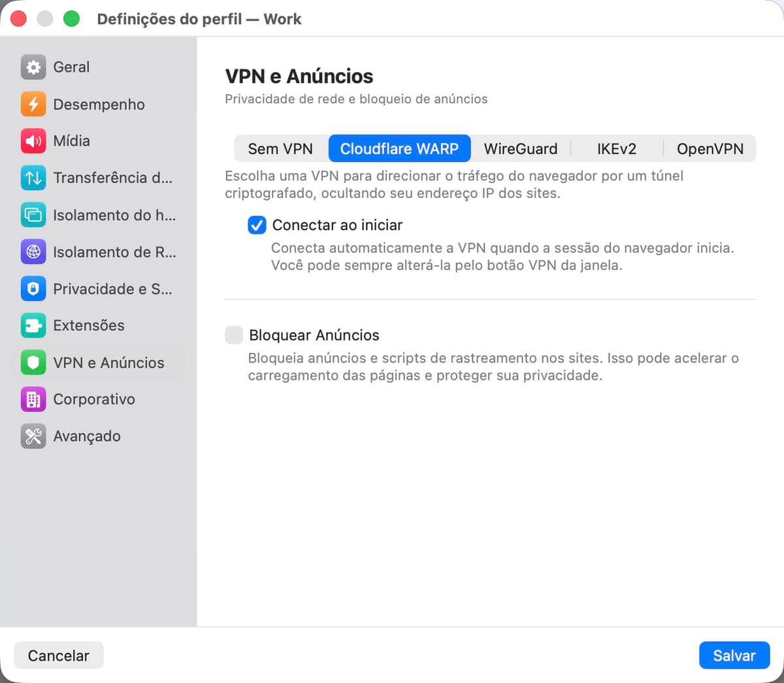784x683 pixels.
Task: Open the Geral gear icon
Action: [x=33, y=67]
